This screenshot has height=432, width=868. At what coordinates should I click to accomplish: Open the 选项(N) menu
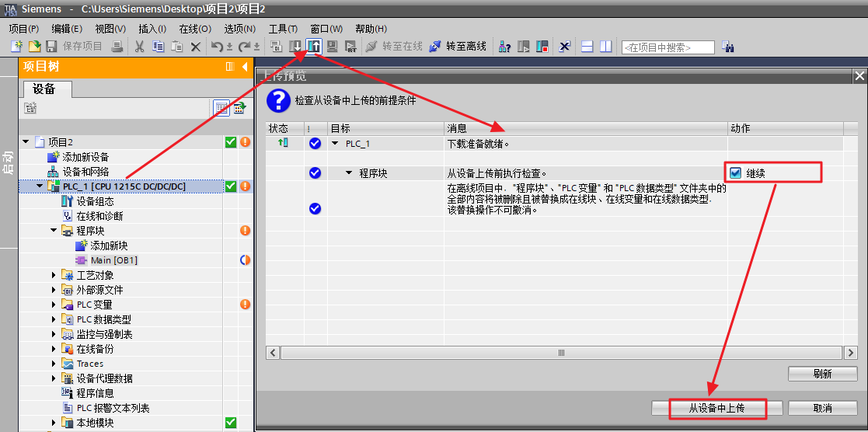click(x=239, y=29)
